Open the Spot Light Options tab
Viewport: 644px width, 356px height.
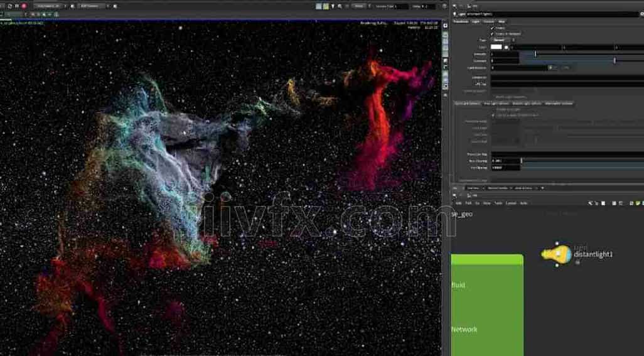click(467, 104)
